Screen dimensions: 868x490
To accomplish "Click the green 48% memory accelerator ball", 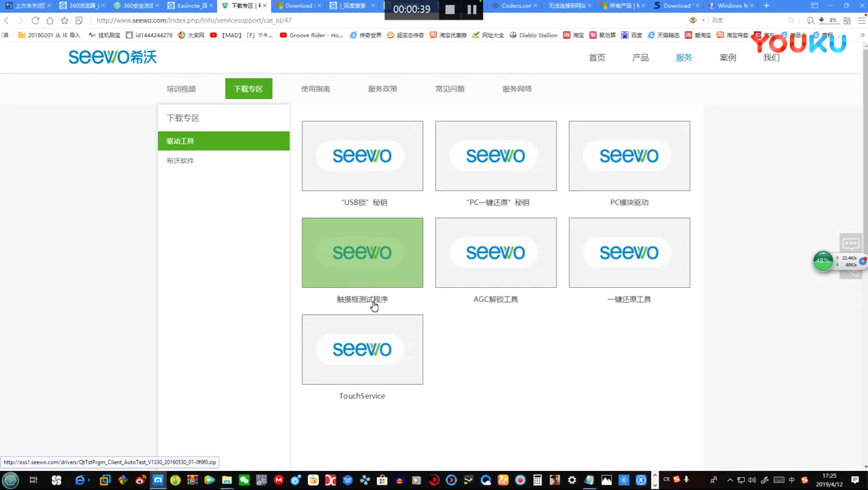I will pos(823,261).
